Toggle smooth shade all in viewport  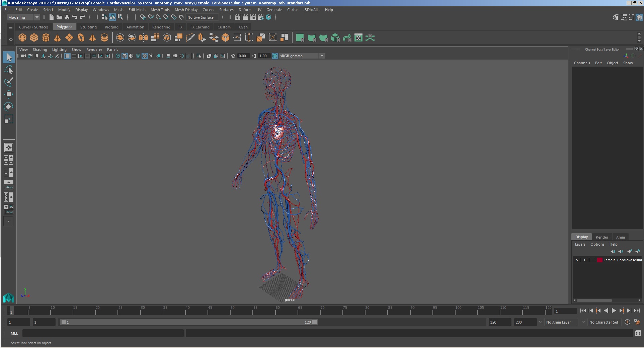[x=125, y=56]
